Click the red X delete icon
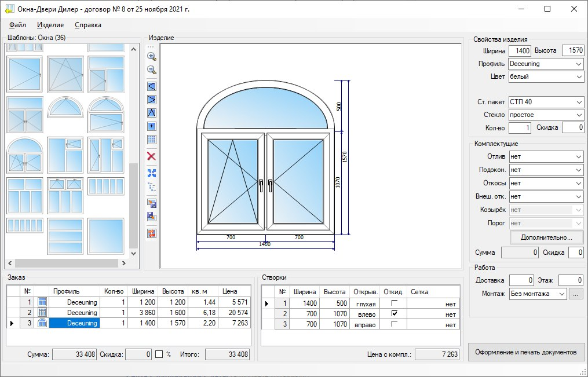The image size is (588, 377). pyautogui.click(x=152, y=156)
